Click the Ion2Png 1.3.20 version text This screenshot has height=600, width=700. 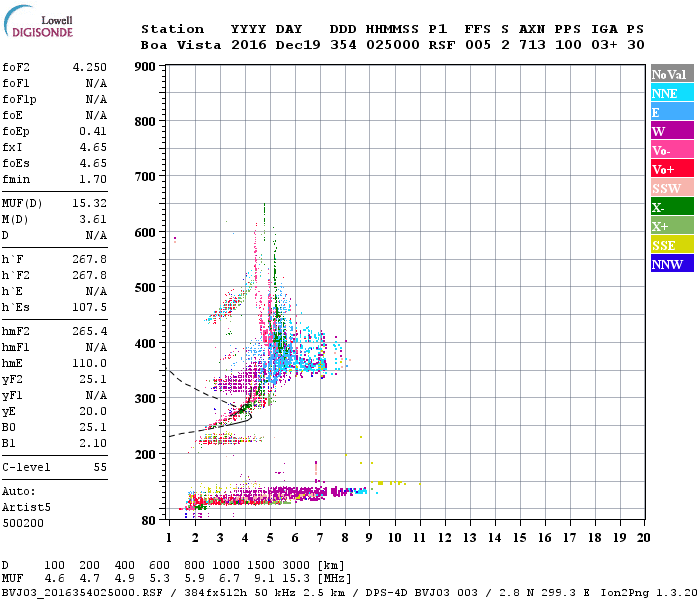click(649, 593)
